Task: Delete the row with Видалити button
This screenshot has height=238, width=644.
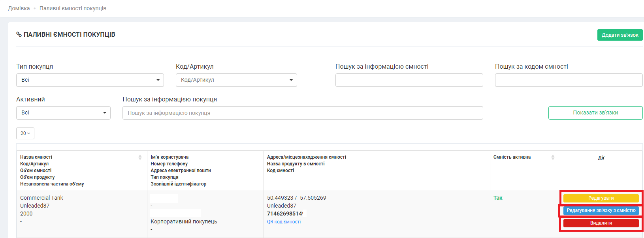Action: (x=601, y=223)
